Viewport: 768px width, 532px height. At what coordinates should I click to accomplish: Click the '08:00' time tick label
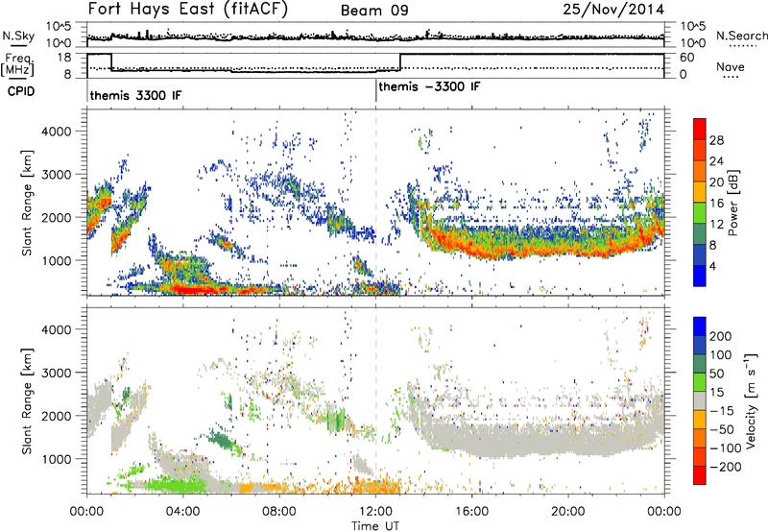click(x=279, y=512)
